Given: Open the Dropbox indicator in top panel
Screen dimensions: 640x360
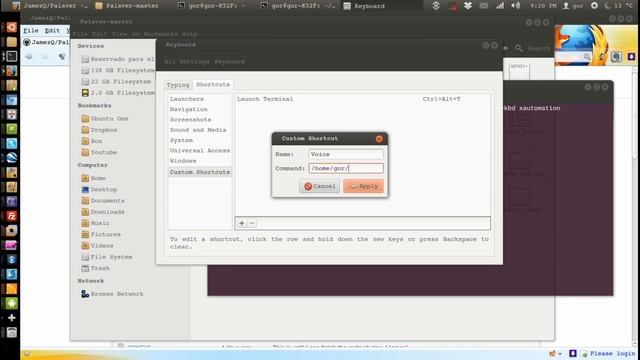Looking at the screenshot, I should pyautogui.click(x=468, y=6).
